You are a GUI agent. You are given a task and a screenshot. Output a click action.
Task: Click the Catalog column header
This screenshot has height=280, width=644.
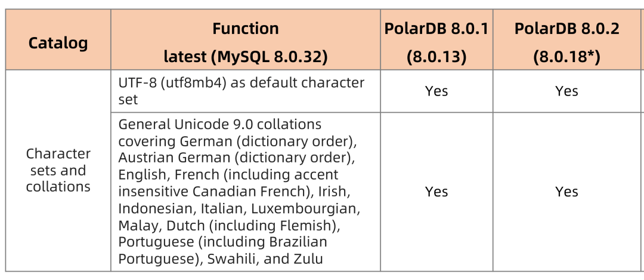58,43
